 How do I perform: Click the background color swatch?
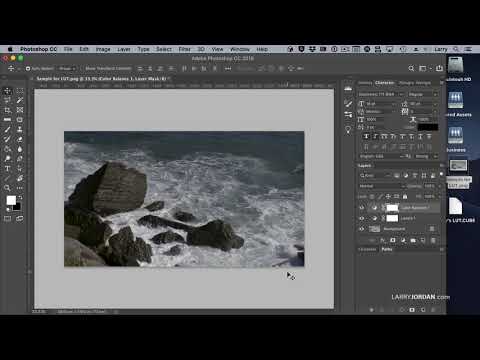17,206
